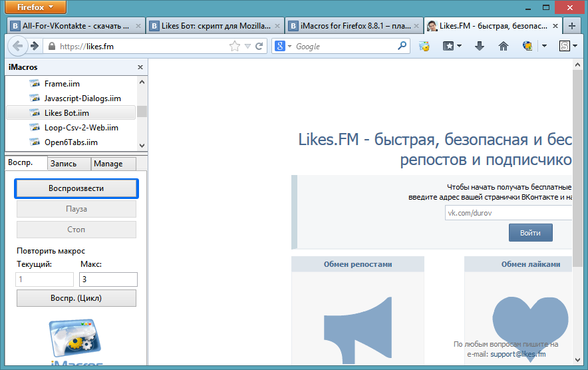Go forward with the forward arrow button
This screenshot has width=588, height=370.
pos(35,46)
